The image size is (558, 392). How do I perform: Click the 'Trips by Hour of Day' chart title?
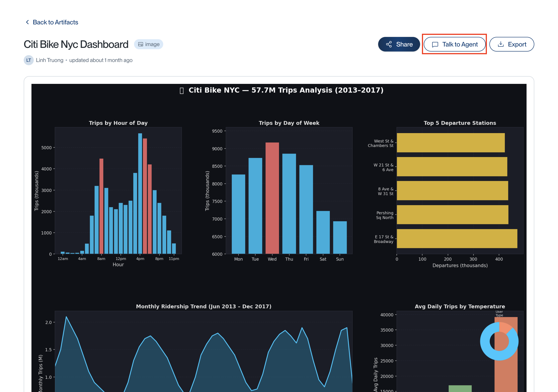[x=118, y=123]
